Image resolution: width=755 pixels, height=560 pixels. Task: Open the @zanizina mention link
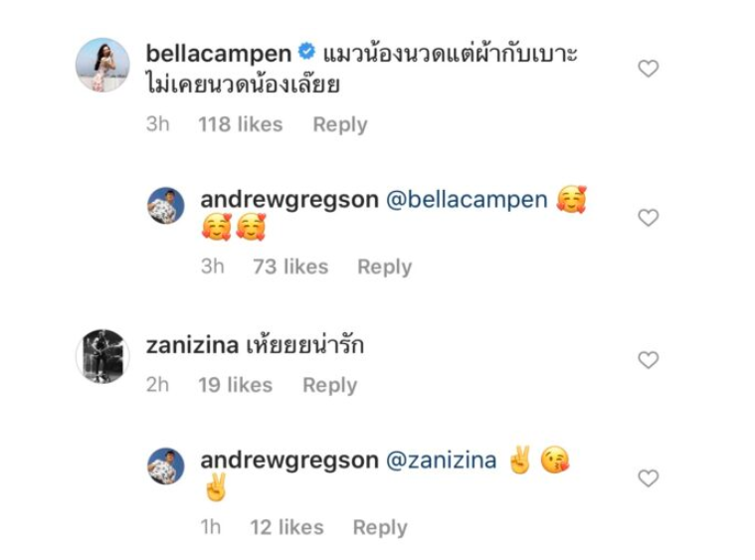click(441, 461)
